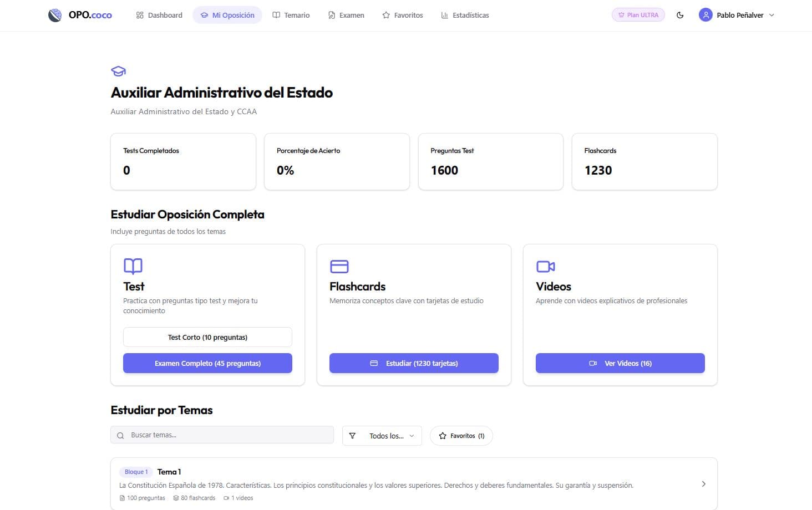The height and width of the screenshot is (510, 812).
Task: Click the Flashcards card icon
Action: pyautogui.click(x=339, y=267)
